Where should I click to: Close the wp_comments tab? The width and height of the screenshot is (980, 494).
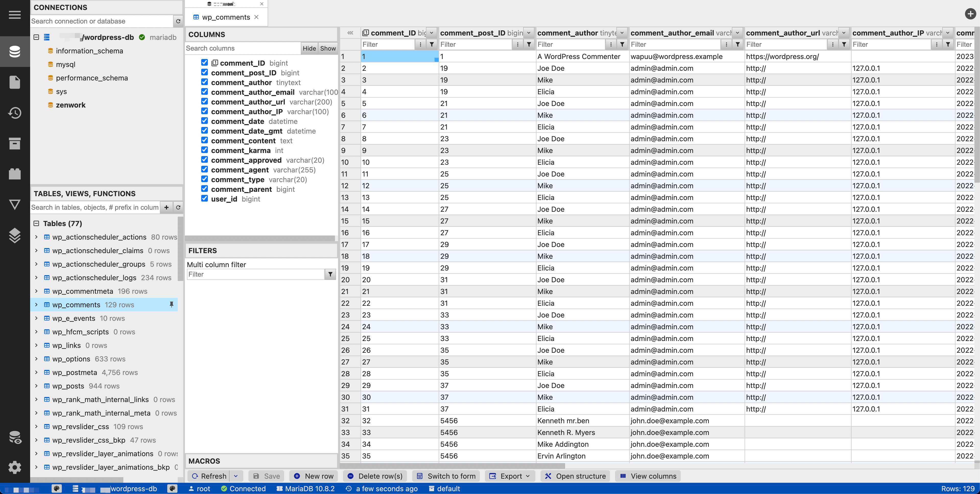(256, 17)
